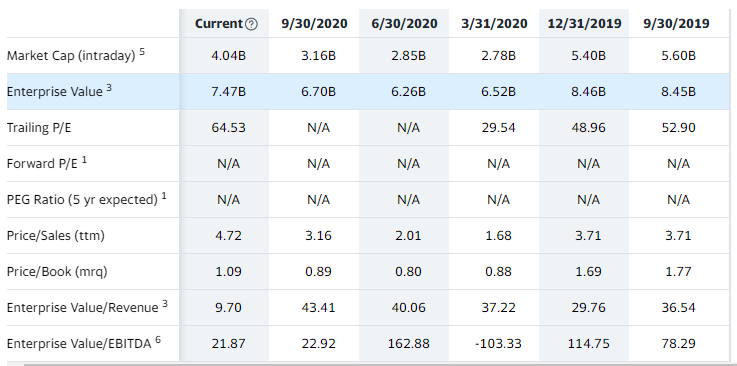The image size is (737, 366).
Task: Click price/sales value 2.01
Action: 408,235
